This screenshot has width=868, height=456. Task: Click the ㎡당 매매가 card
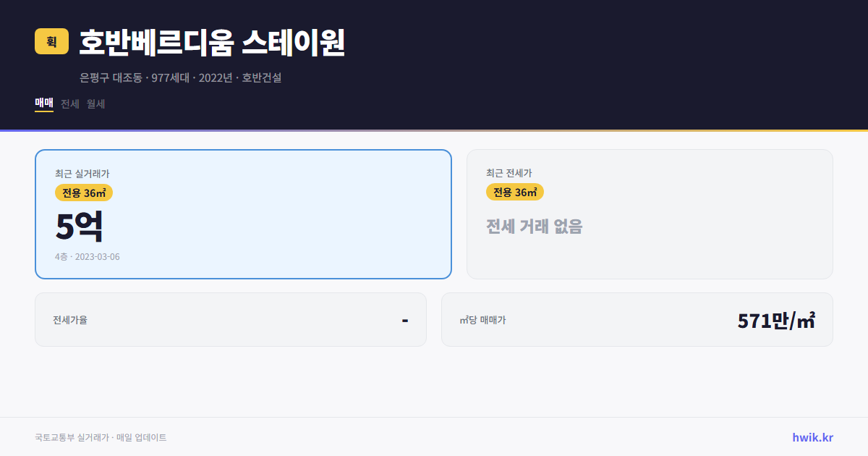(637, 319)
